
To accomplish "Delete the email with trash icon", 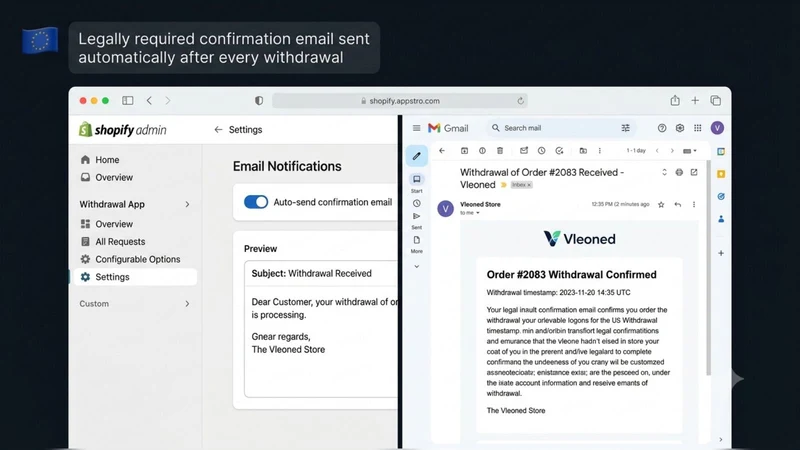I will click(500, 151).
